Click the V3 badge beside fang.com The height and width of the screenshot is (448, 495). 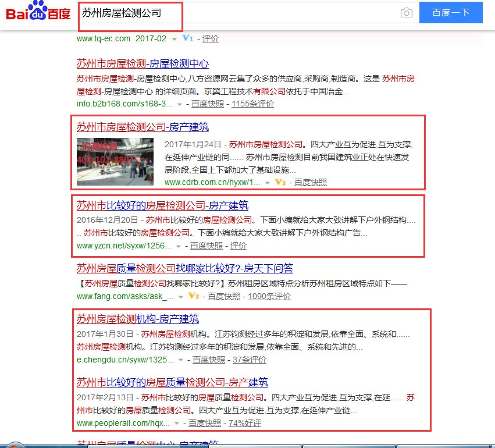tap(193, 296)
